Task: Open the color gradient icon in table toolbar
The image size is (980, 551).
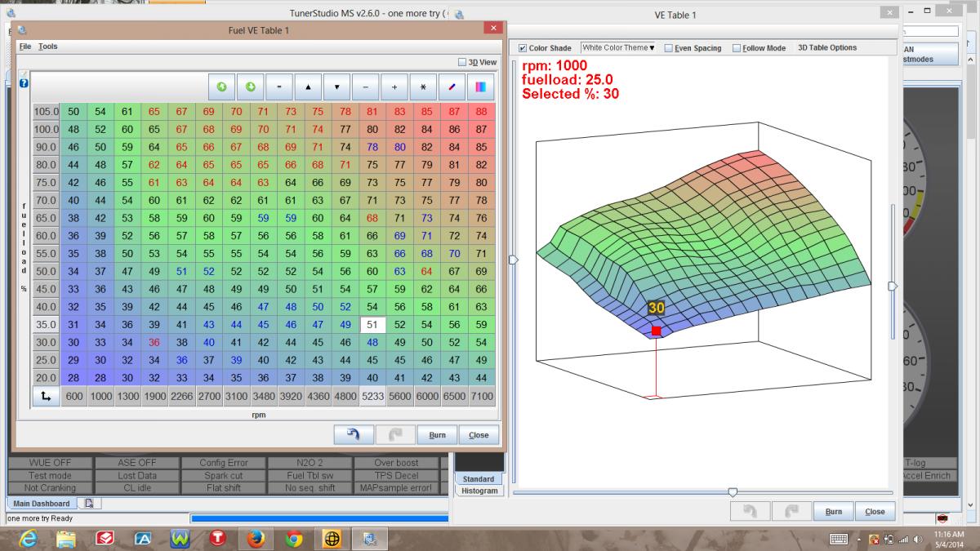Action: [481, 87]
